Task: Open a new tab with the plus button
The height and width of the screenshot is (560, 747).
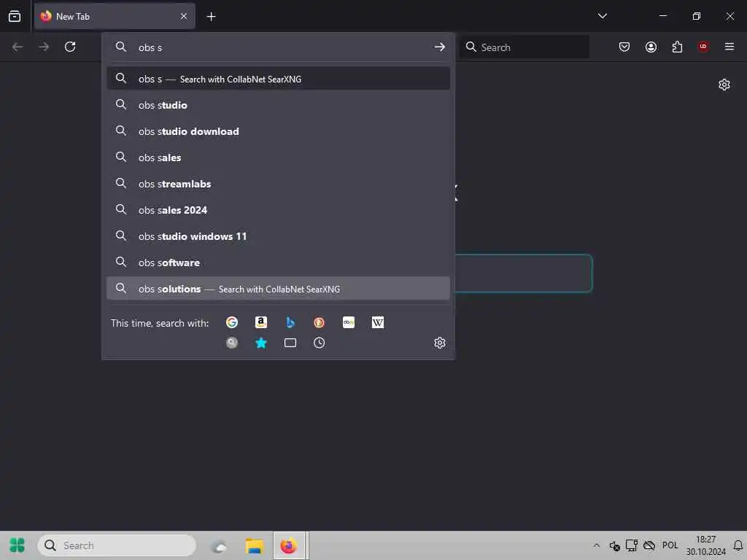Action: (211, 17)
